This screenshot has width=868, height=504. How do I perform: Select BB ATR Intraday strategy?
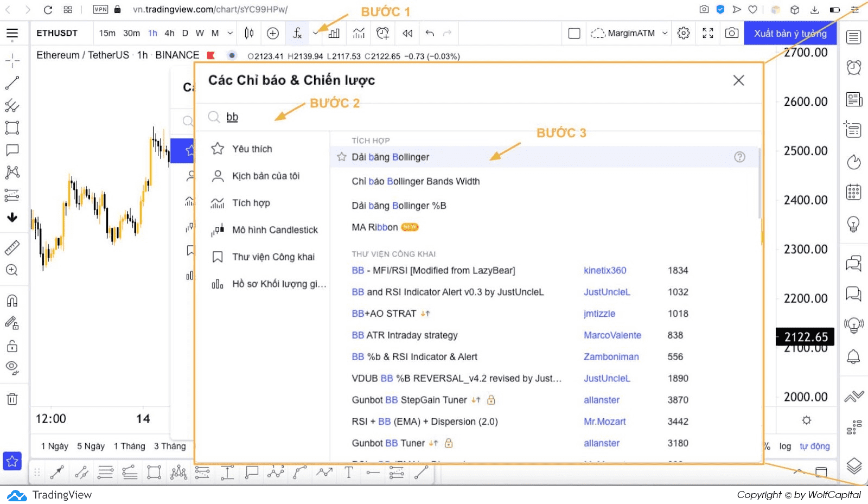pyautogui.click(x=405, y=335)
